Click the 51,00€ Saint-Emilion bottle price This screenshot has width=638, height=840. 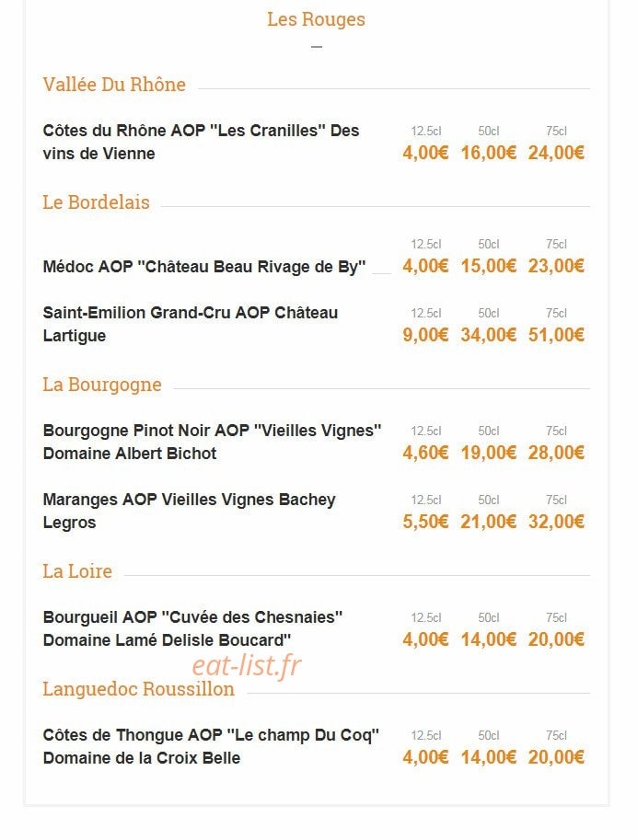coord(556,335)
